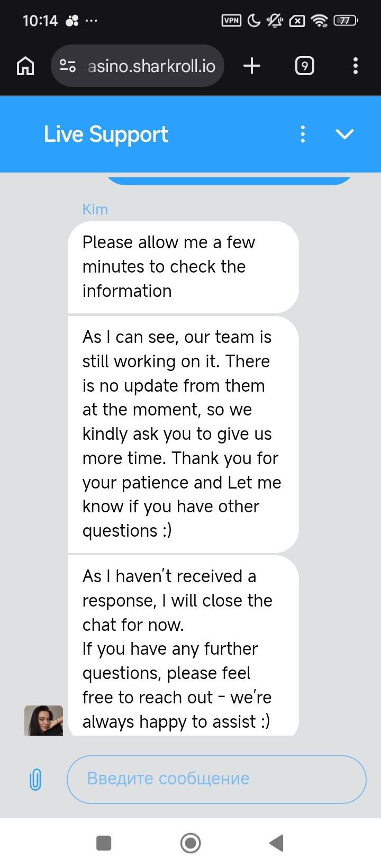
Task: Tap the Live Support header title
Action: 106,134
